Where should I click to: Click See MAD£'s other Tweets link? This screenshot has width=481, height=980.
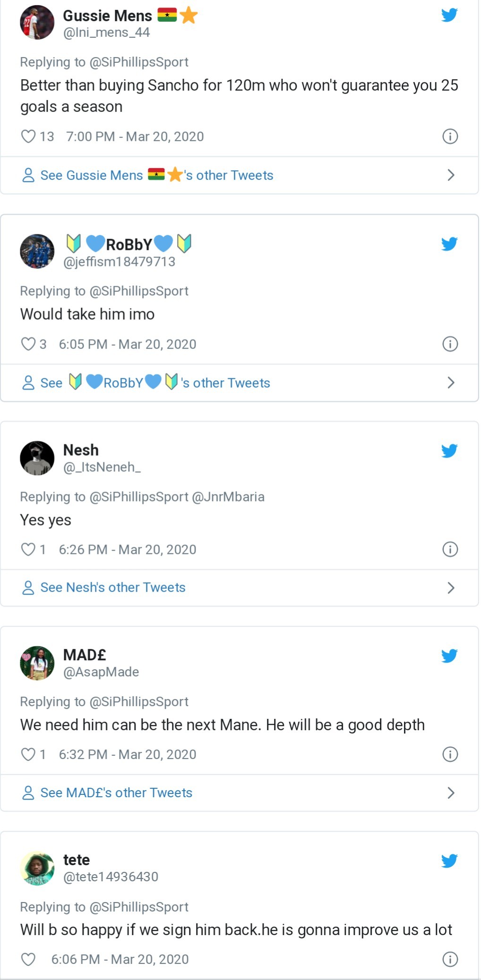coord(116,793)
